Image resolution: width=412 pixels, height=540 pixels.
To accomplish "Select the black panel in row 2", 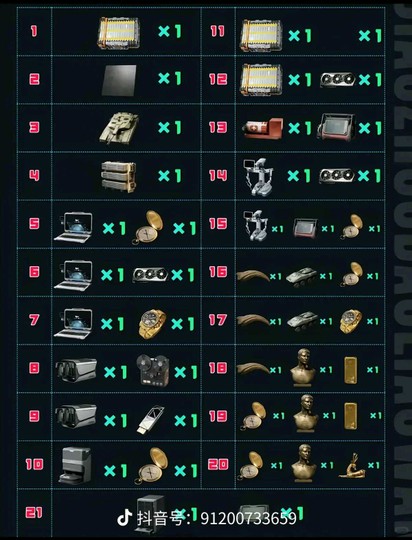I will 119,80.
